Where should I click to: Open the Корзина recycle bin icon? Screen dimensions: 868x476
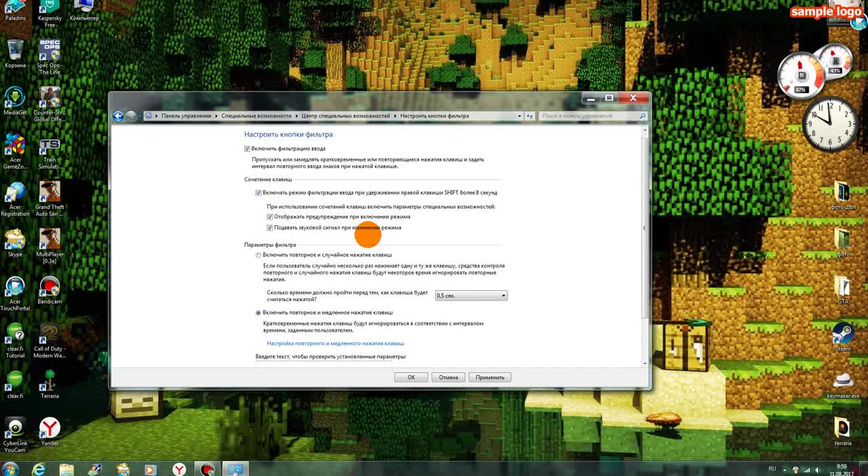[15, 54]
